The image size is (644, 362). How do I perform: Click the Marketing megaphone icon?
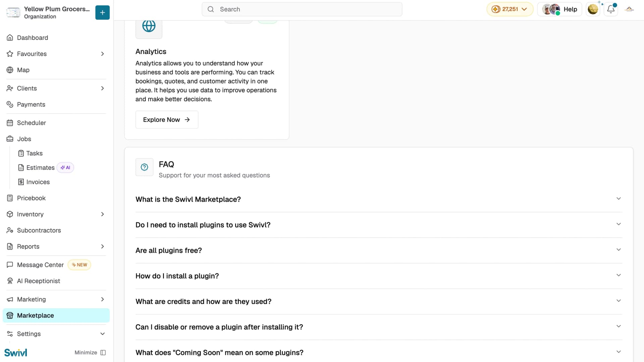(10, 299)
